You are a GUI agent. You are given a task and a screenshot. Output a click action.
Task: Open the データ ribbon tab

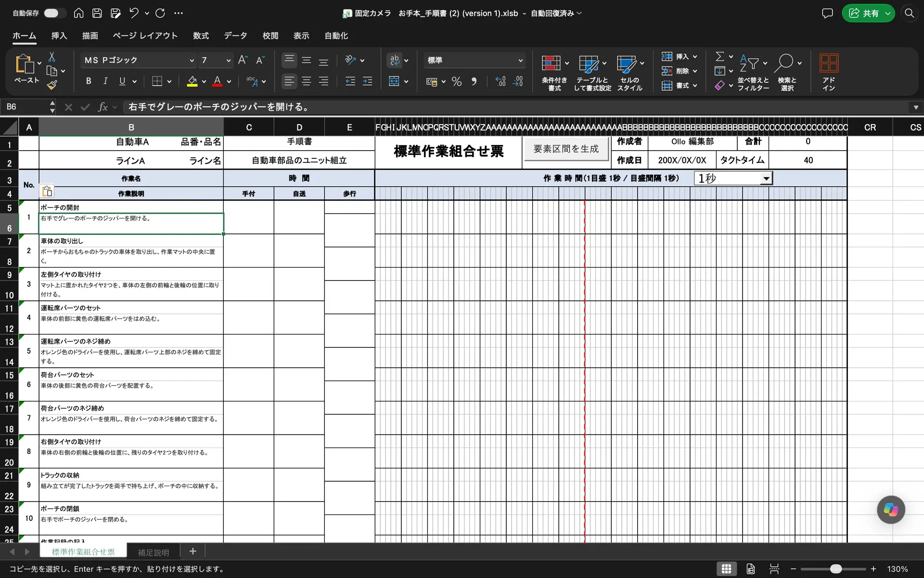click(x=235, y=36)
